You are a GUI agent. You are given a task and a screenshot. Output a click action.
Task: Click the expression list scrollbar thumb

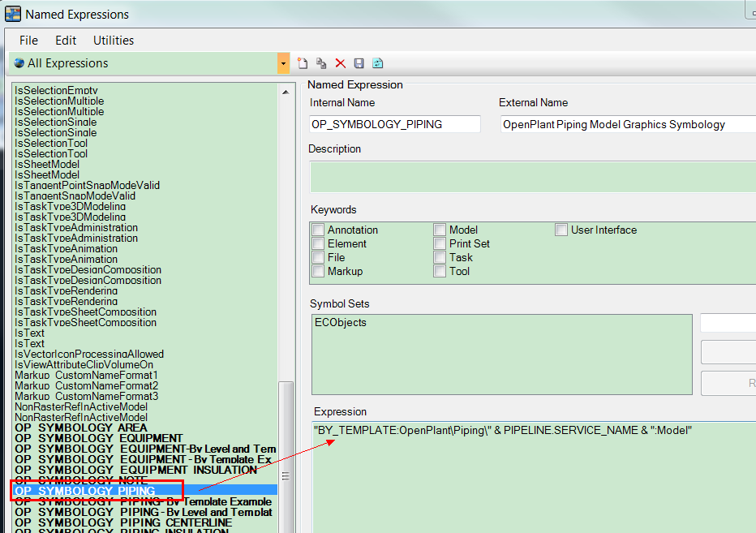(286, 458)
